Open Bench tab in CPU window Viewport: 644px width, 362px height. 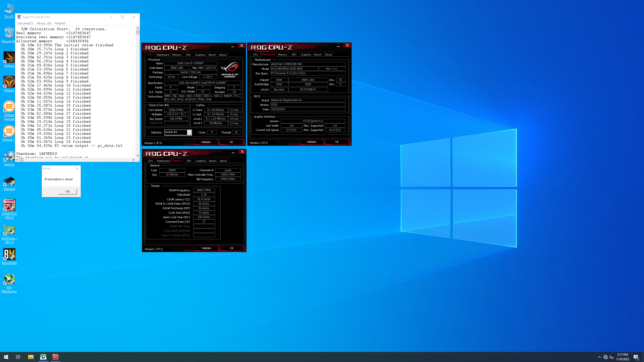coord(212,55)
